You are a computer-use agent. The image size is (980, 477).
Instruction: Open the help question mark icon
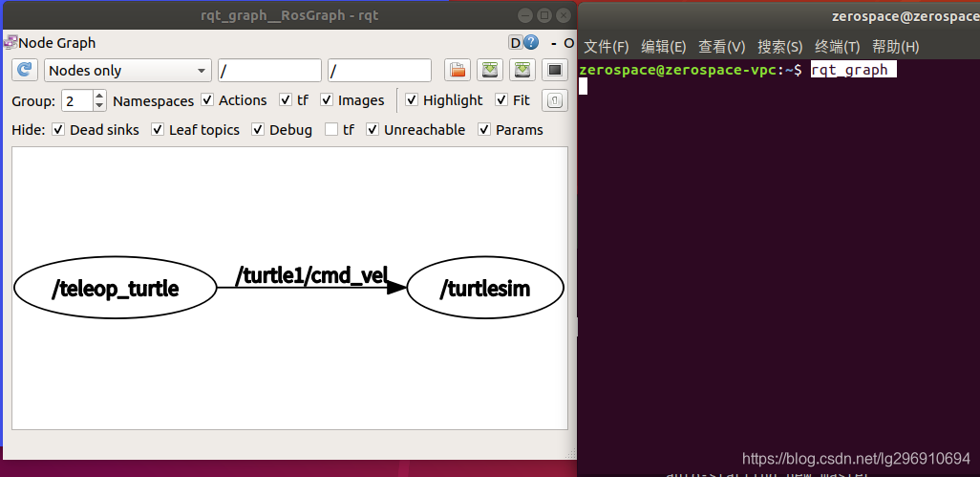click(531, 42)
